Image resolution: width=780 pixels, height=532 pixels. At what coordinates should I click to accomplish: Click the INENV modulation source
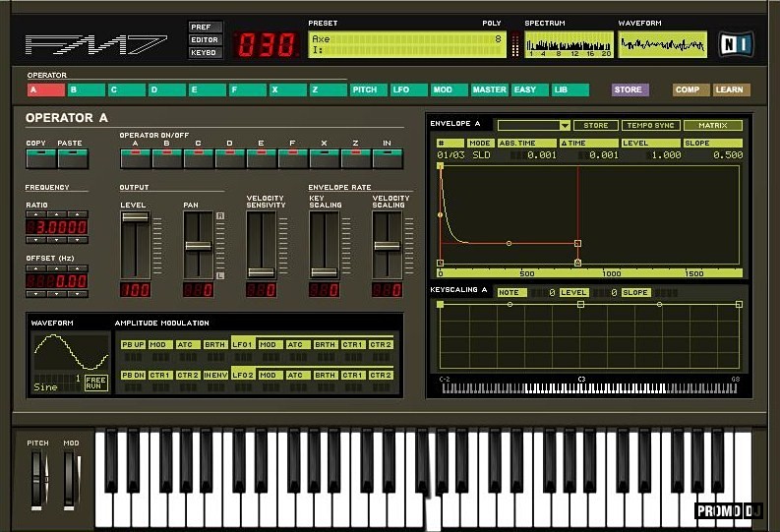(x=215, y=375)
